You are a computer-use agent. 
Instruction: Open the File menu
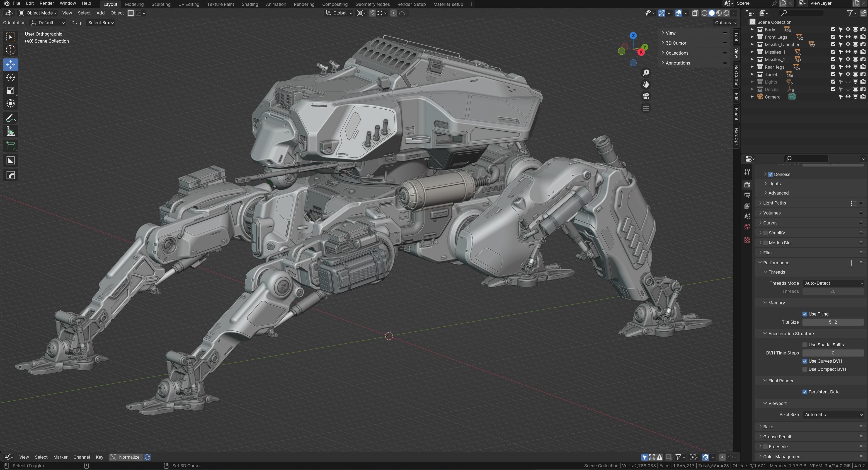point(16,3)
